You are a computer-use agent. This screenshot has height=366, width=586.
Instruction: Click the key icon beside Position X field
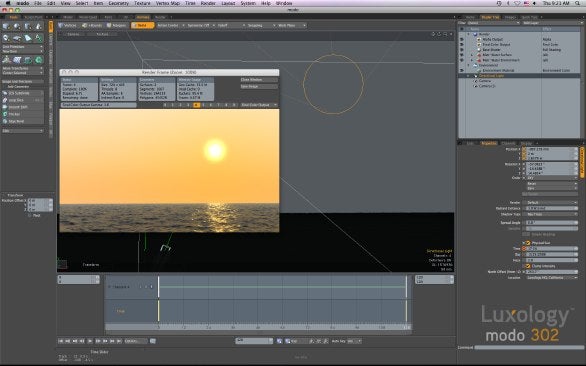[x=524, y=149]
